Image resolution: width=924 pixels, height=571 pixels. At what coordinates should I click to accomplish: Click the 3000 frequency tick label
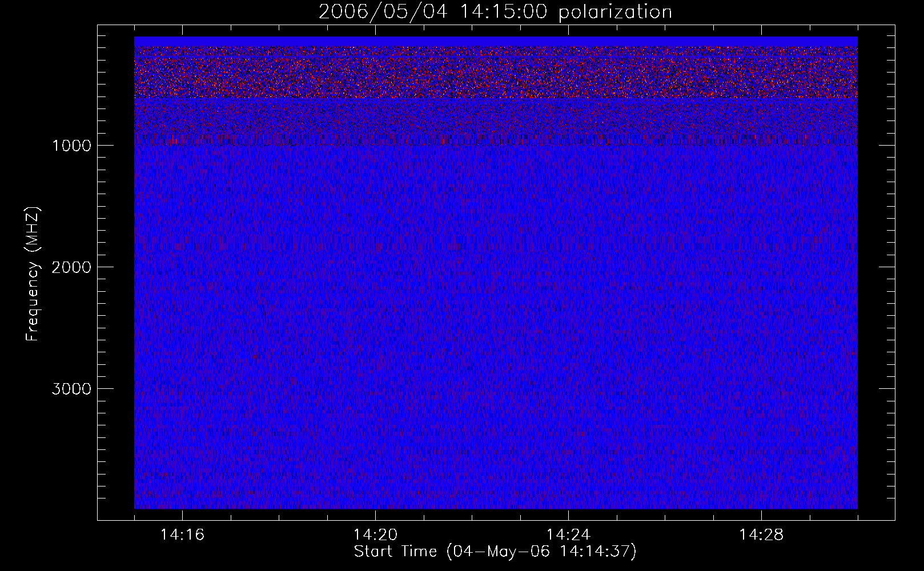point(71,389)
